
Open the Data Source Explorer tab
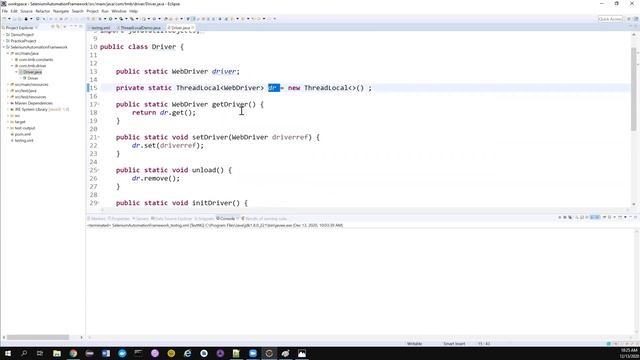[x=172, y=218]
